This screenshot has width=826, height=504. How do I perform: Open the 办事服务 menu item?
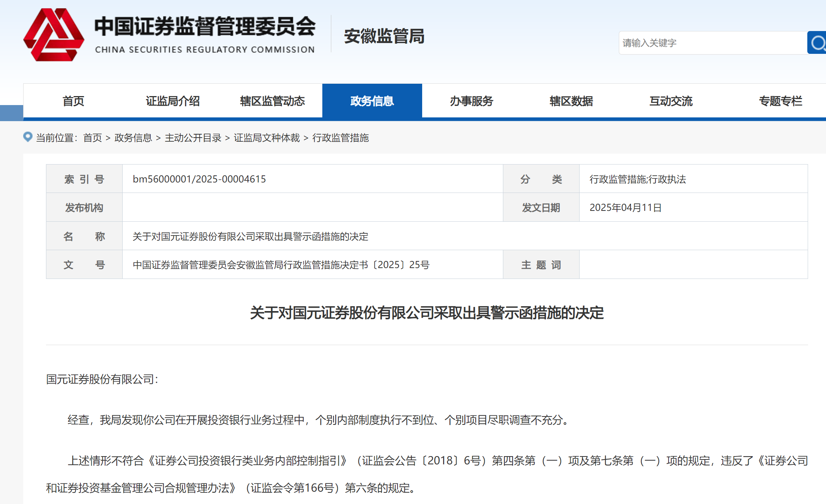click(x=472, y=101)
